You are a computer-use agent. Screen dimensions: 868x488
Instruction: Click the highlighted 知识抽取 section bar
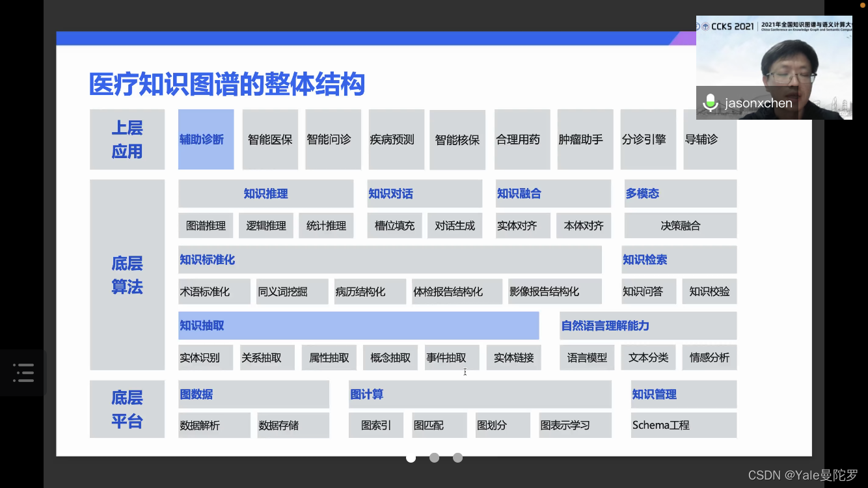(x=359, y=325)
